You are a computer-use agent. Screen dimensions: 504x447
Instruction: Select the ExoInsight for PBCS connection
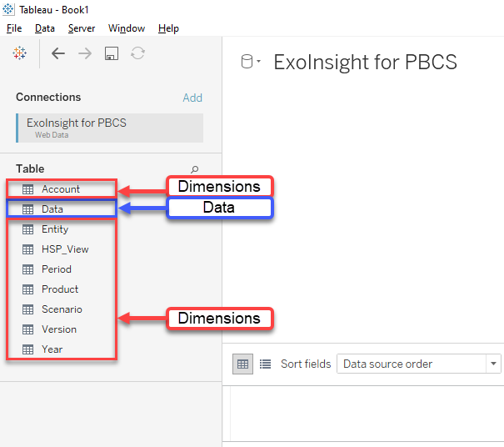[x=110, y=128]
